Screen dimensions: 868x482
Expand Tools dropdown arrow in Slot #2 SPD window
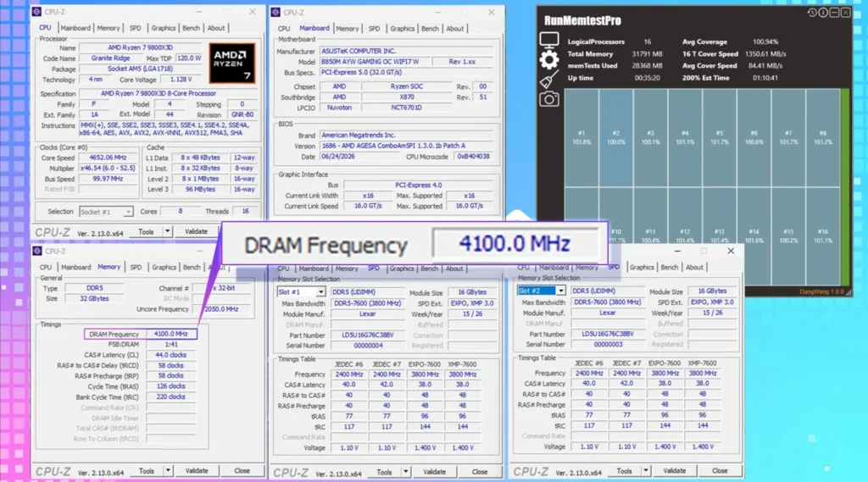(645, 471)
